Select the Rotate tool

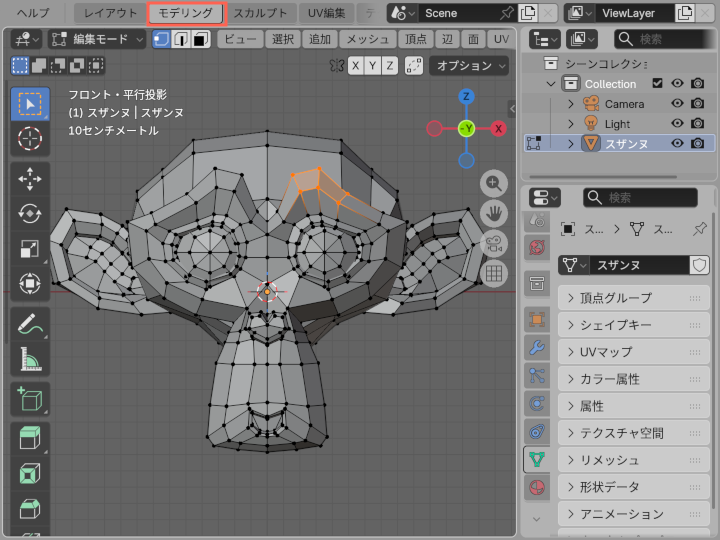[30, 214]
